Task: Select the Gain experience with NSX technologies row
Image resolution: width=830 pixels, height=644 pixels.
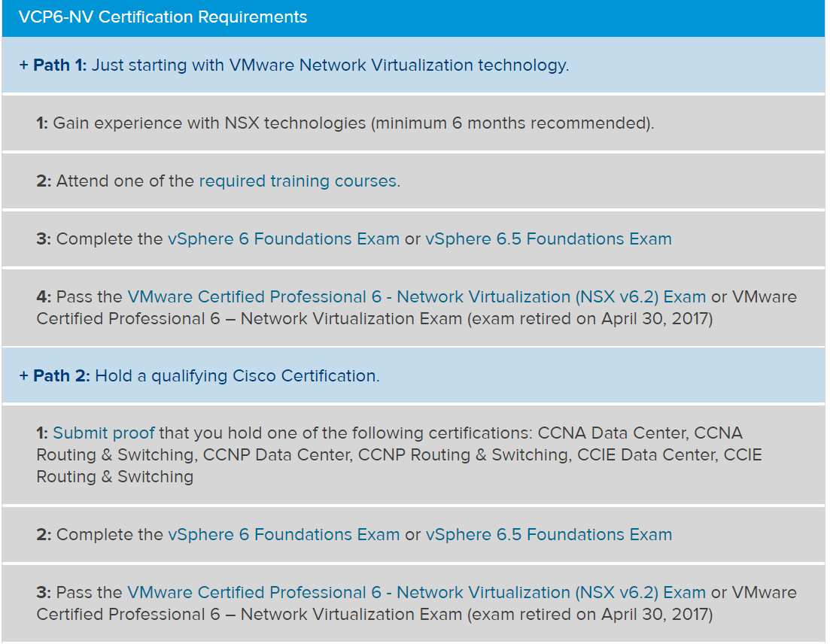Action: (413, 123)
